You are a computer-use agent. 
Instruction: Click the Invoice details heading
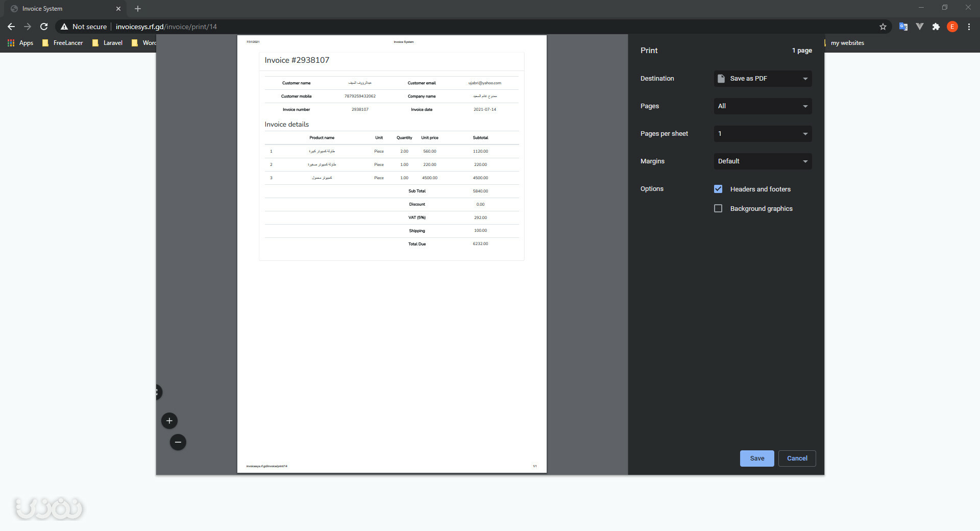click(287, 125)
